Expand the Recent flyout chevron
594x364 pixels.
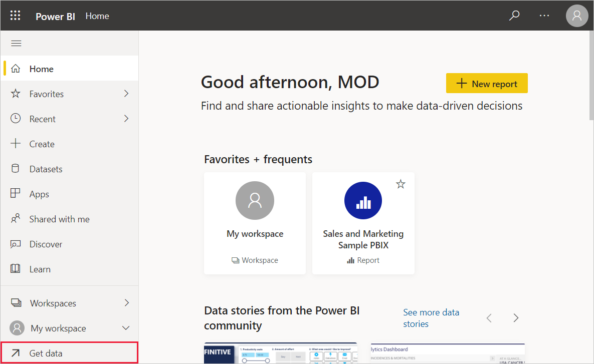(126, 119)
